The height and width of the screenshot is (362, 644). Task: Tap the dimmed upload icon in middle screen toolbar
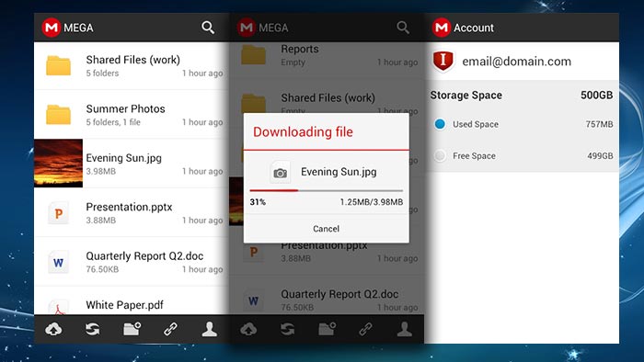click(x=249, y=329)
